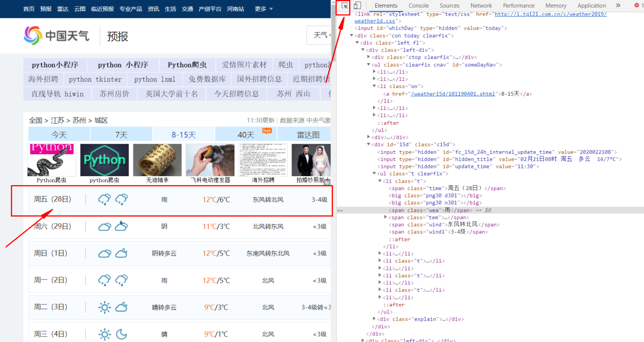Open the 天气 search type dropdown
This screenshot has width=644, height=342.
pyautogui.click(x=321, y=35)
